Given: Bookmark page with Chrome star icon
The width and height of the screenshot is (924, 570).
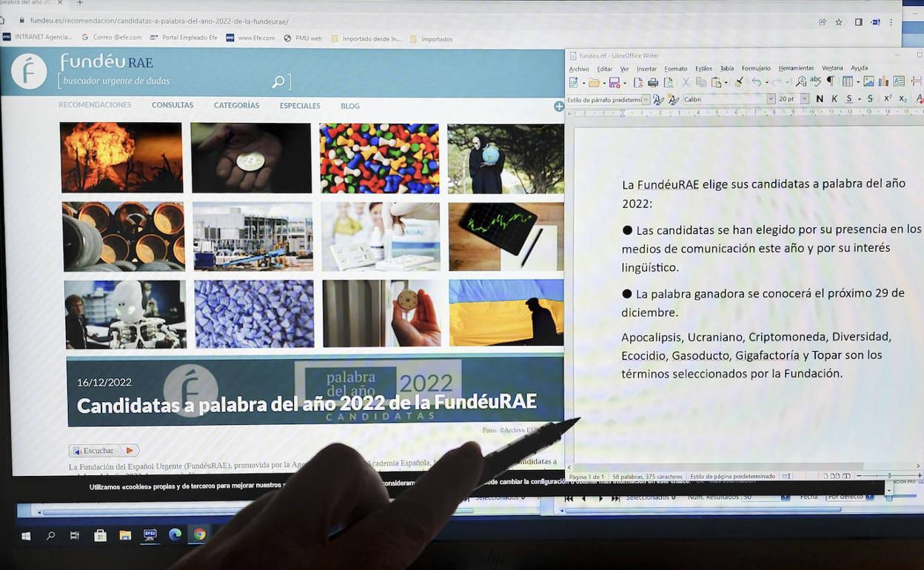Looking at the screenshot, I should 839,22.
